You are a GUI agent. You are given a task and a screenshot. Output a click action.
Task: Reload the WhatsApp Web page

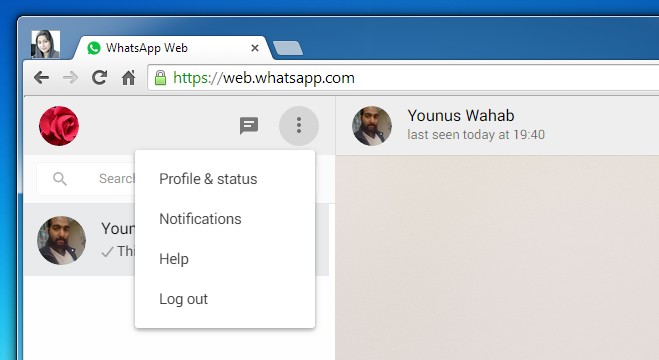[x=100, y=78]
